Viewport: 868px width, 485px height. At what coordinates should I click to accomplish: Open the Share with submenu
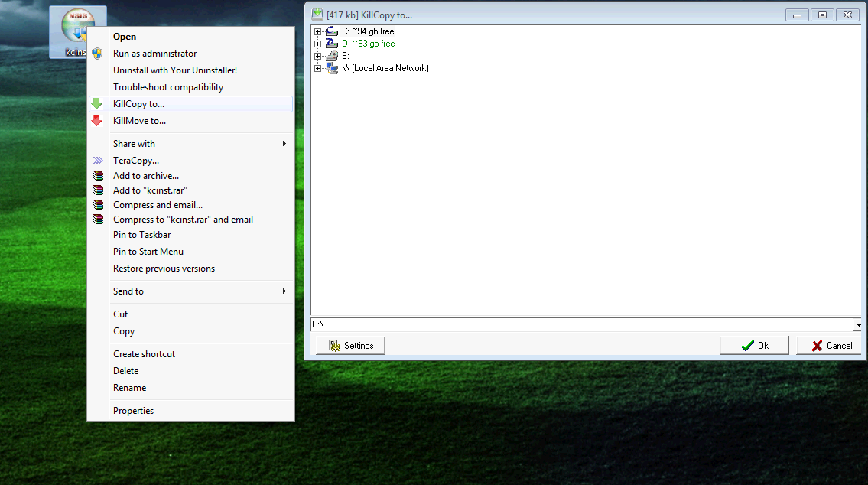point(191,143)
